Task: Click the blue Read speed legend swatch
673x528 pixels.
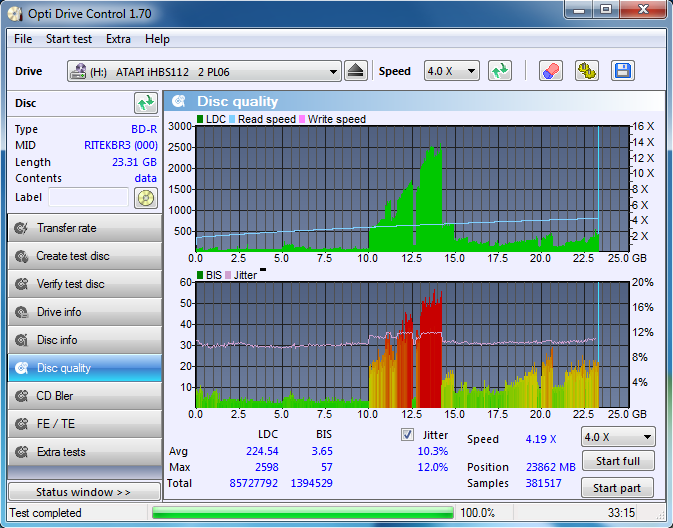Action: (x=232, y=119)
